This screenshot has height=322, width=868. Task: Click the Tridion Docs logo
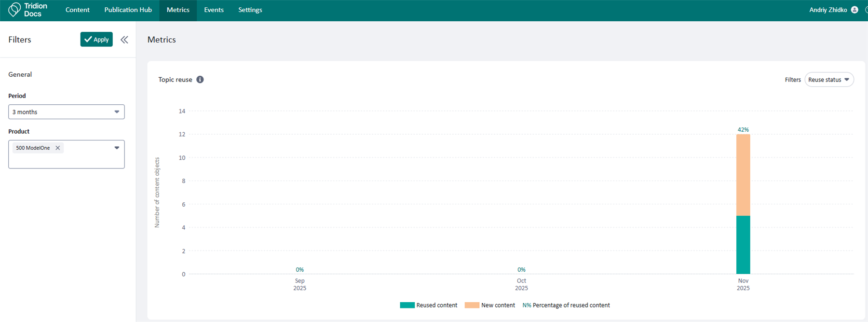point(28,10)
